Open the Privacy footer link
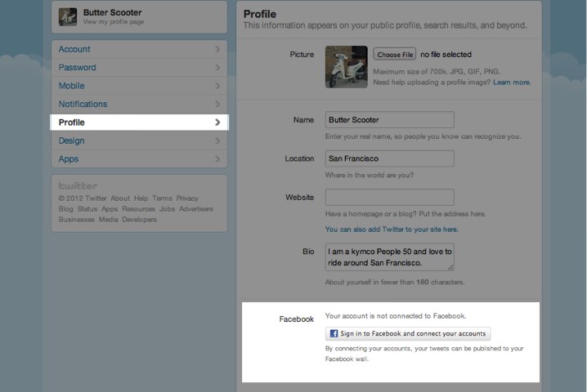587x392 pixels. pos(187,198)
